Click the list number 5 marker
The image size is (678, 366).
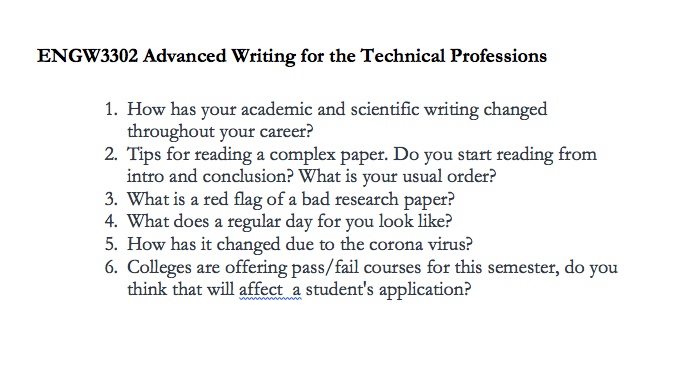click(x=111, y=244)
